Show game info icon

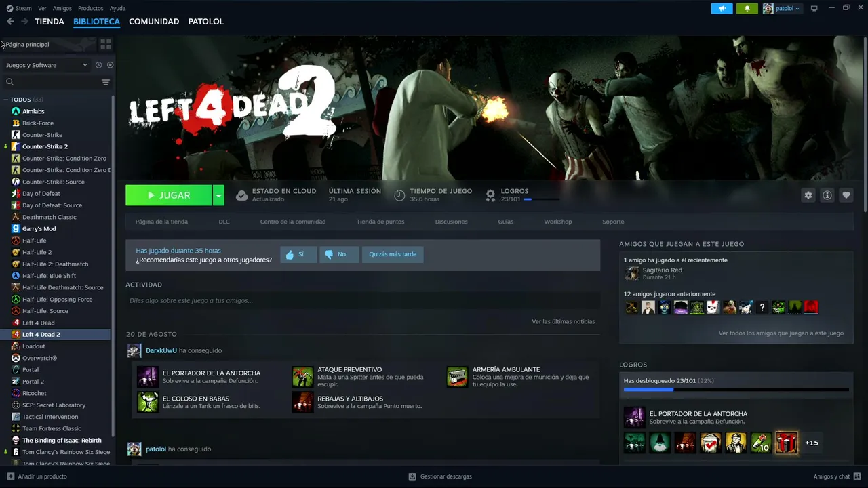827,195
